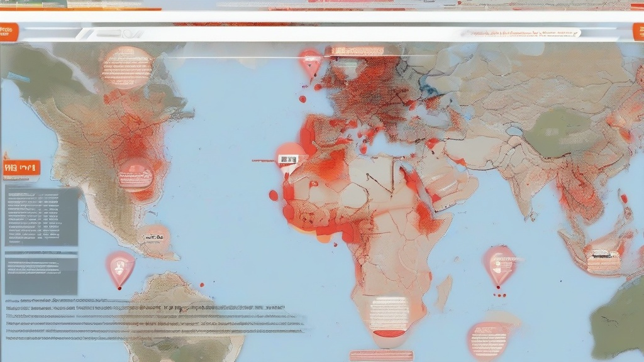The height and width of the screenshot is (362, 644).
Task: Select the map pin above the British Isles
Action: 309,62
